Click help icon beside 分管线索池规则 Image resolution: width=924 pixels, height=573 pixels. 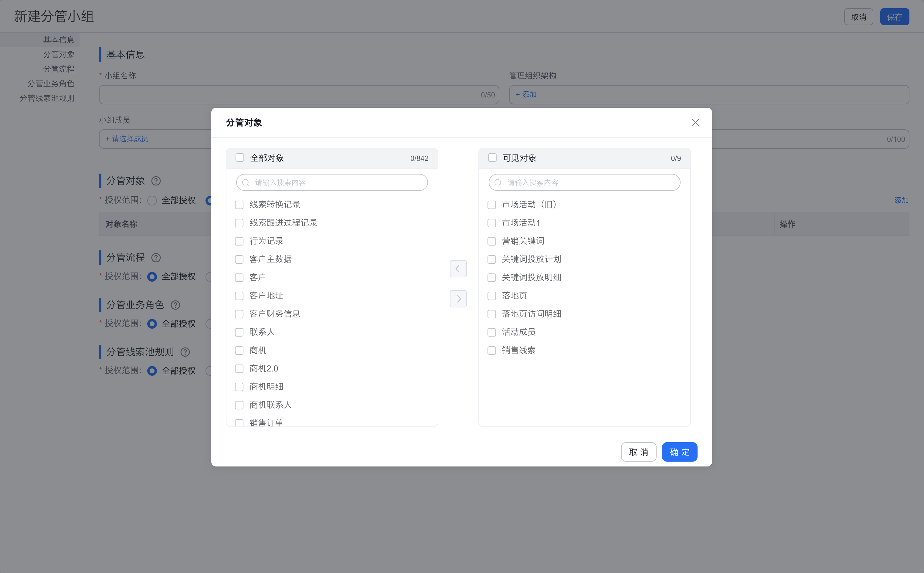tap(185, 352)
